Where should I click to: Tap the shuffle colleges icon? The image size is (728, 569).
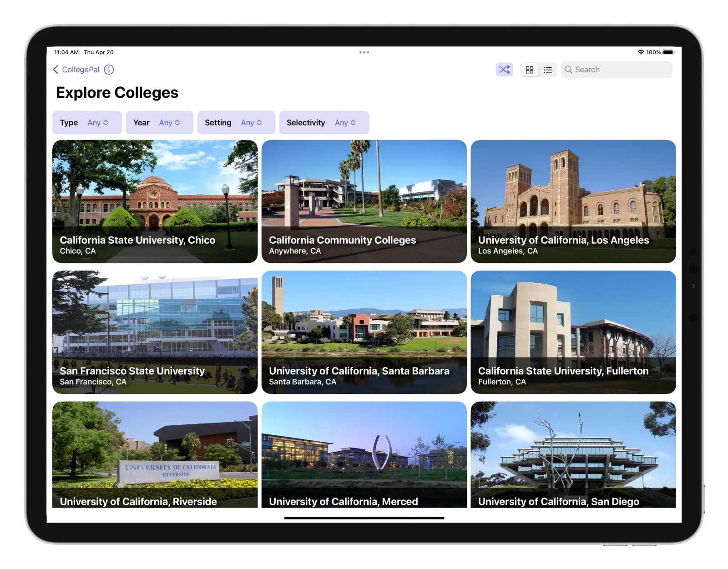[504, 70]
